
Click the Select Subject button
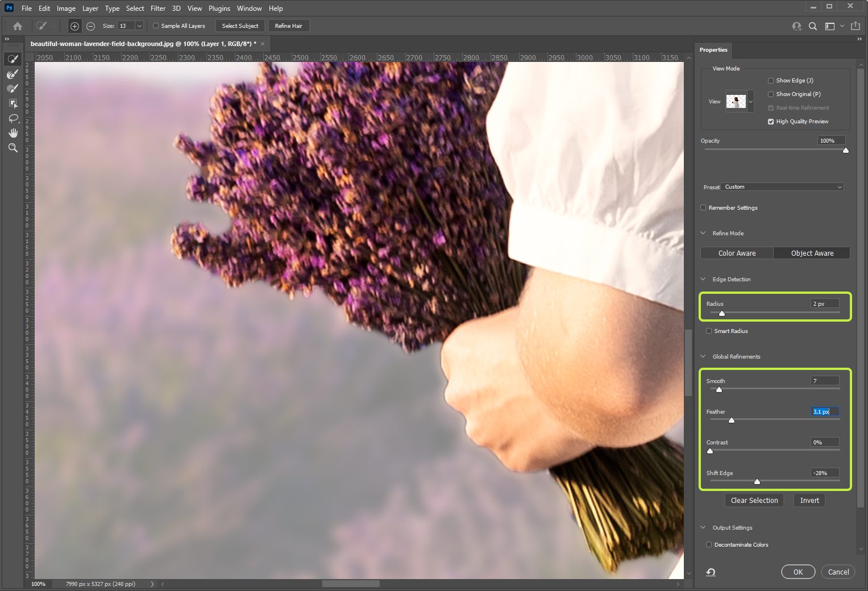(x=240, y=26)
